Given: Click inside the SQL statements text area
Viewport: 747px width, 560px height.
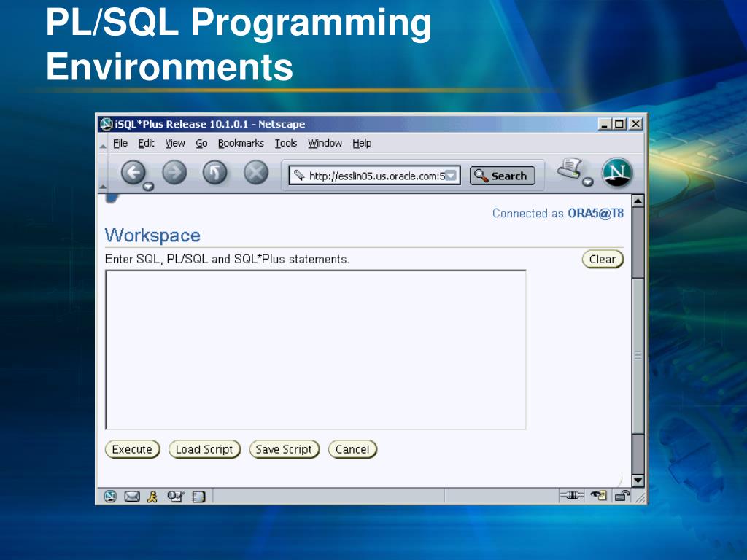Looking at the screenshot, I should (x=315, y=350).
